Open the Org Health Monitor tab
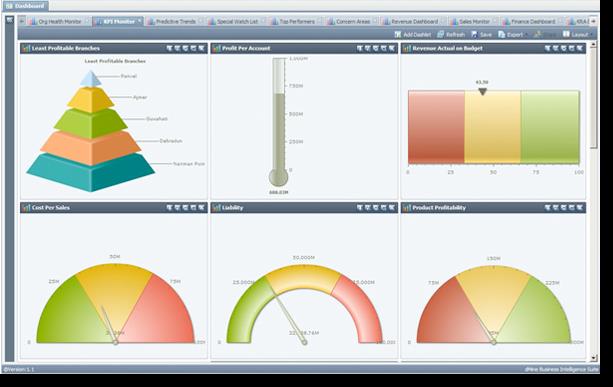Screen dimensions: 613x387 (x=59, y=22)
